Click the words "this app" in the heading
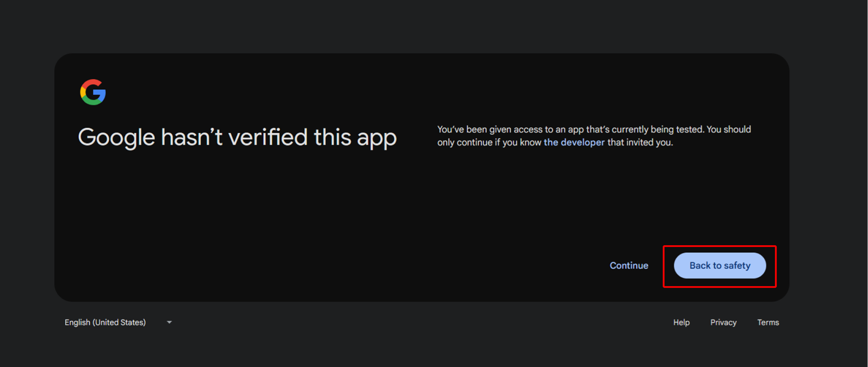The image size is (868, 367). coord(355,138)
